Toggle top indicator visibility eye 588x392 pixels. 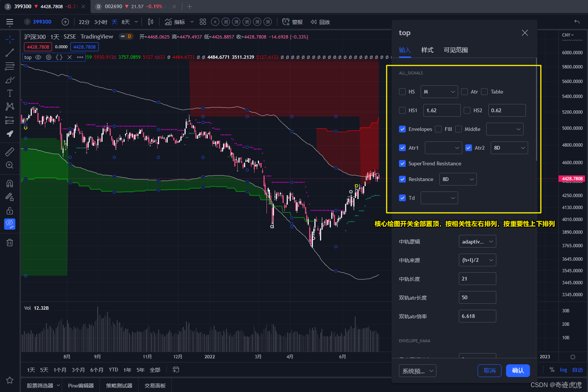point(38,57)
